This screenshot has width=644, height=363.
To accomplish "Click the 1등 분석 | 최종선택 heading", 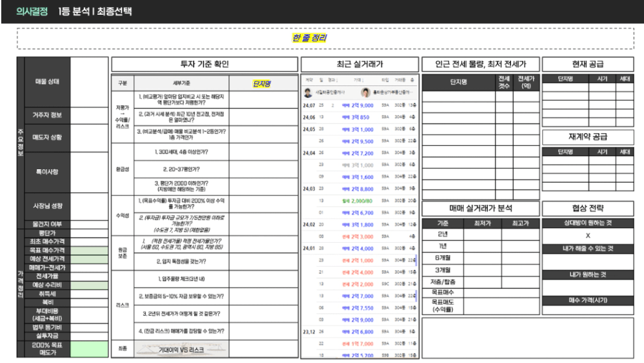I will 95,12.
